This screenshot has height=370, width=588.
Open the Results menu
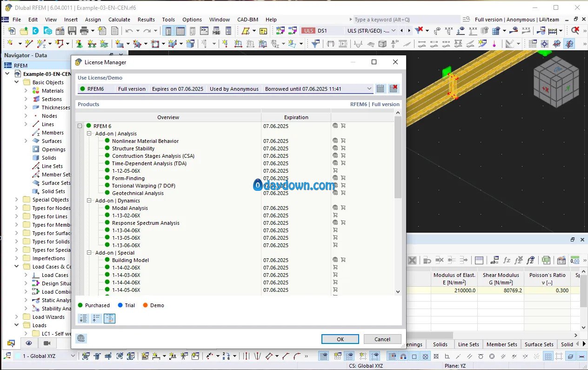[x=146, y=20]
